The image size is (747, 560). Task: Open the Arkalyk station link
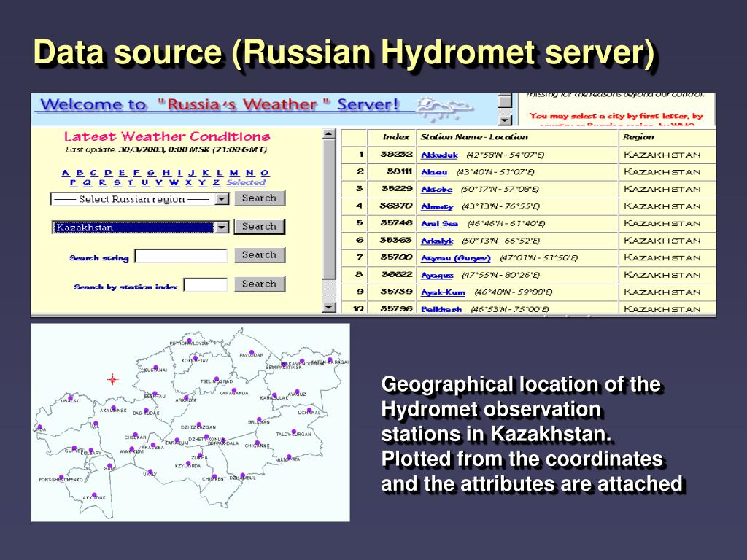437,241
